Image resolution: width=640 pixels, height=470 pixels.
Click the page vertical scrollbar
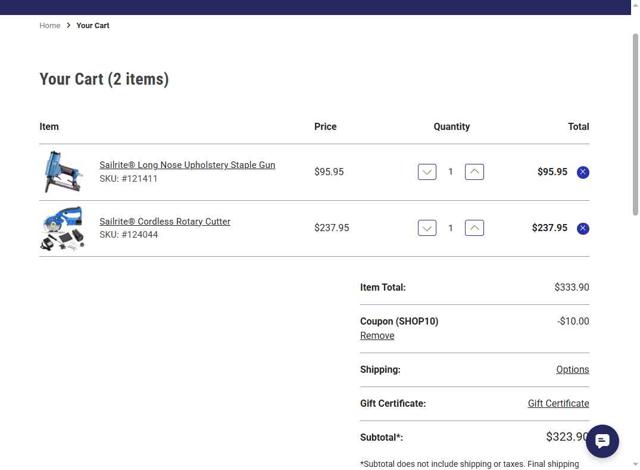pos(635,124)
